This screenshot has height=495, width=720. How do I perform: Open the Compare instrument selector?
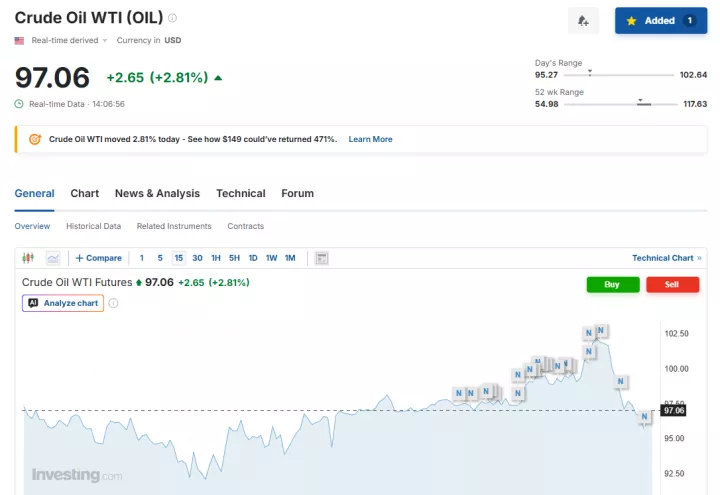click(98, 258)
